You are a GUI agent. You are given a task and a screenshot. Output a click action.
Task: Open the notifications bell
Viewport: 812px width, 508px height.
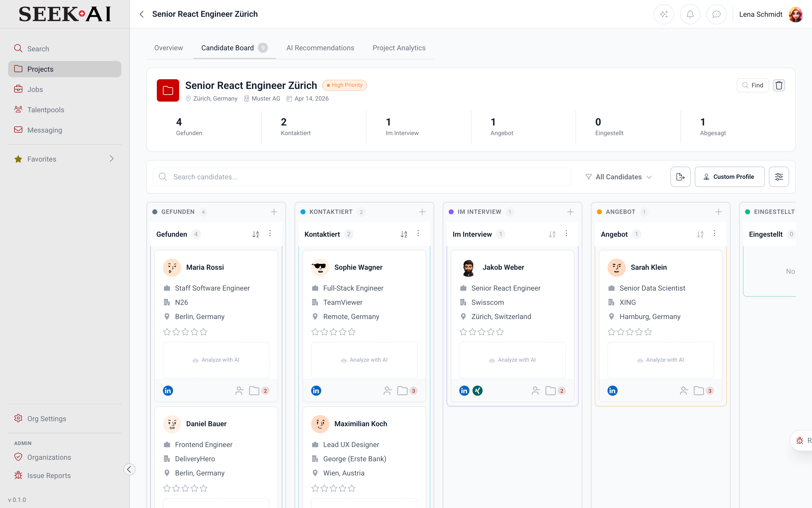coord(690,14)
